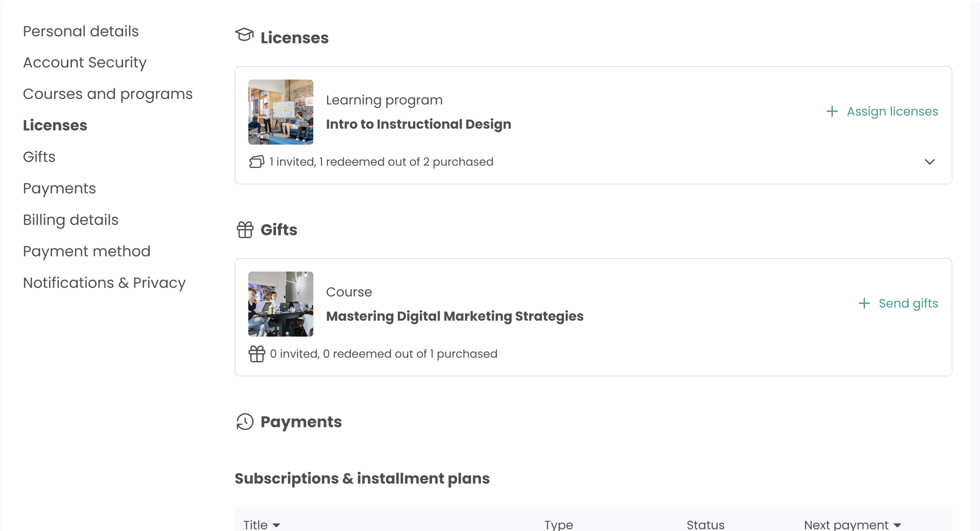The image size is (980, 531).
Task: Click the gift icon before '0 invited'
Action: click(x=257, y=354)
